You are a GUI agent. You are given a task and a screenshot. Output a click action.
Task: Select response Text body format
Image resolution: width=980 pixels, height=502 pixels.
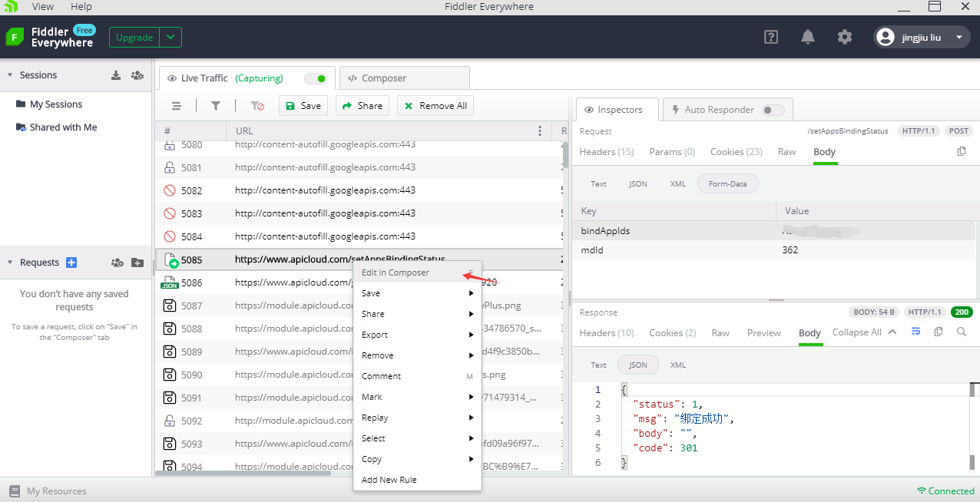598,365
